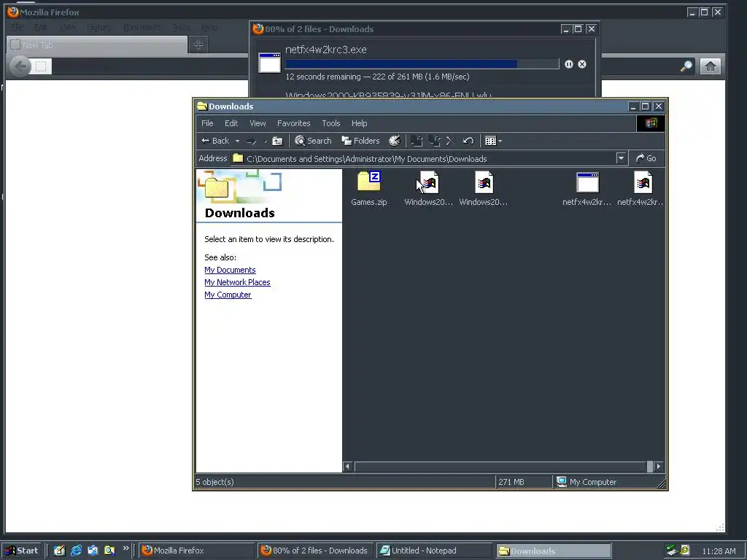The height and width of the screenshot is (560, 747).
Task: Open the My Documents link
Action: point(230,270)
